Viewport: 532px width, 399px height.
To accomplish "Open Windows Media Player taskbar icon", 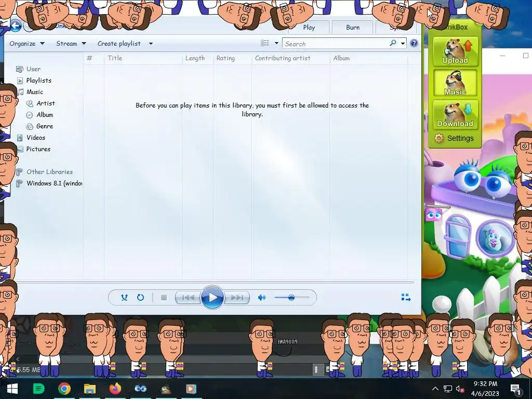I will [191, 389].
